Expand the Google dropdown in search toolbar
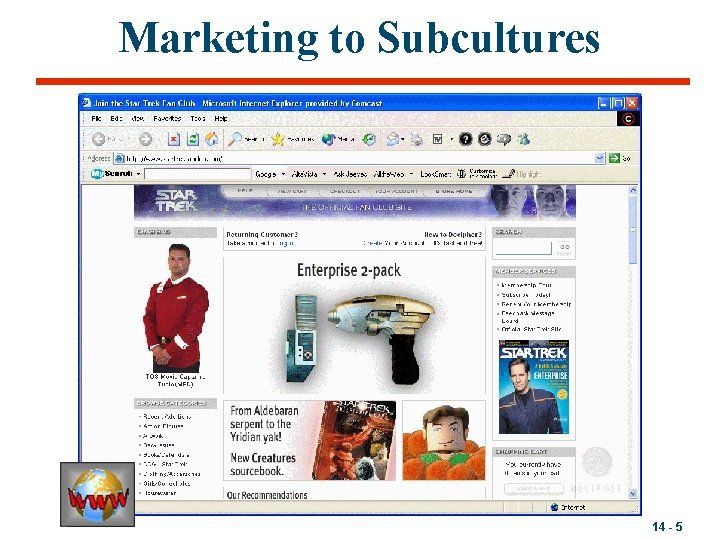Viewport: 720px width, 540px height. pyautogui.click(x=283, y=174)
